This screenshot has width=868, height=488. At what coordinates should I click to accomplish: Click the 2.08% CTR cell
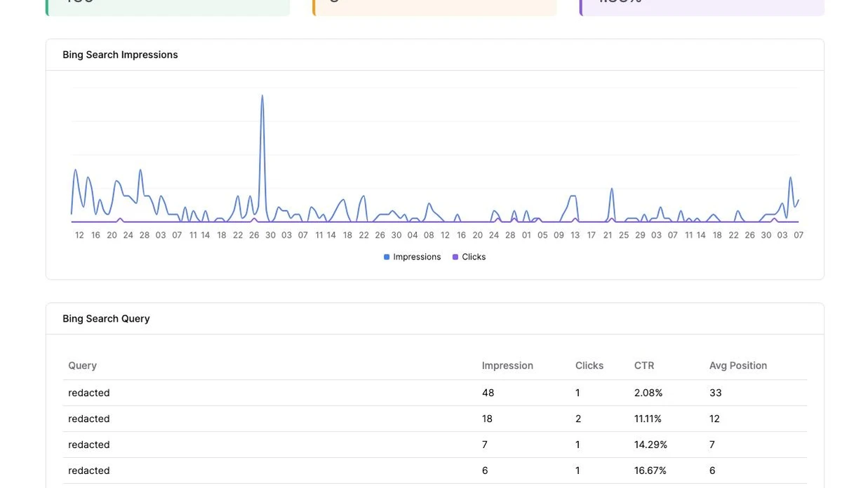[648, 393]
